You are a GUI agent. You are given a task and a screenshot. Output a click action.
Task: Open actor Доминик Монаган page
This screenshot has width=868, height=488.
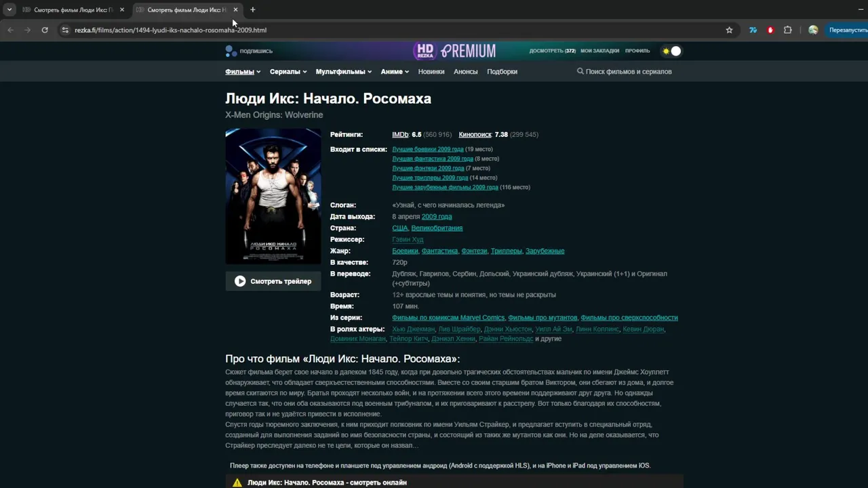click(358, 339)
